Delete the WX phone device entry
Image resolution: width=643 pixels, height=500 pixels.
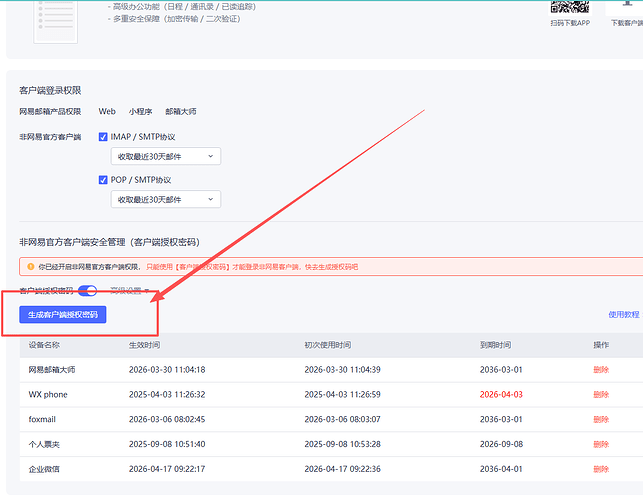(x=601, y=395)
